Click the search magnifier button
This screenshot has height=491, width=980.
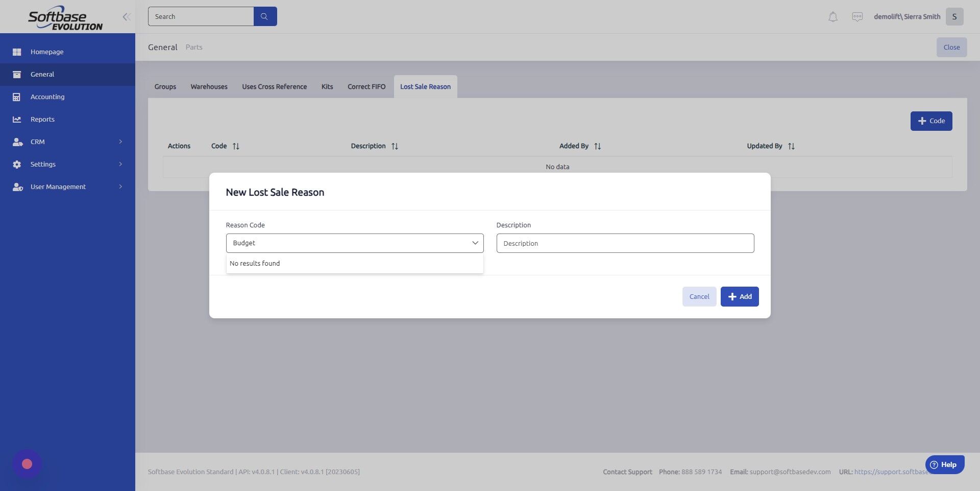[x=265, y=16]
